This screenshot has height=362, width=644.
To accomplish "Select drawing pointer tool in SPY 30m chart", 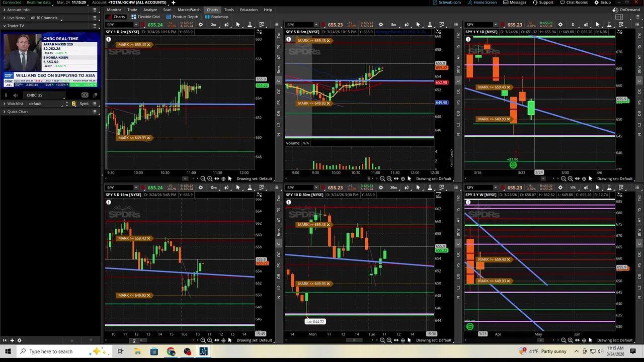I will coord(418,188).
